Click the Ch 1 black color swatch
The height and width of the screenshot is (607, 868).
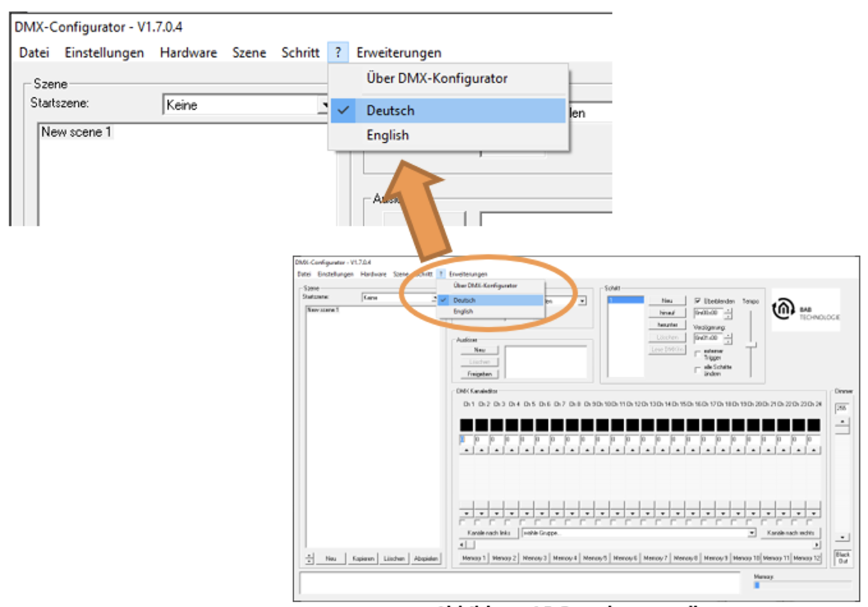[x=467, y=425]
